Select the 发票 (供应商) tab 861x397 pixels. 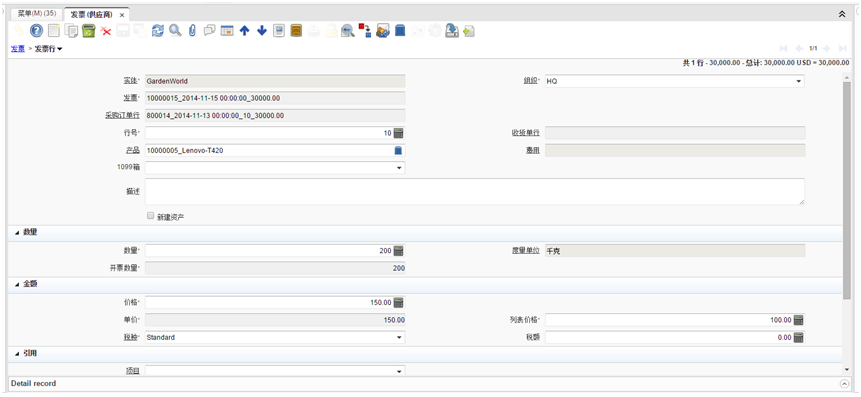[x=97, y=14]
